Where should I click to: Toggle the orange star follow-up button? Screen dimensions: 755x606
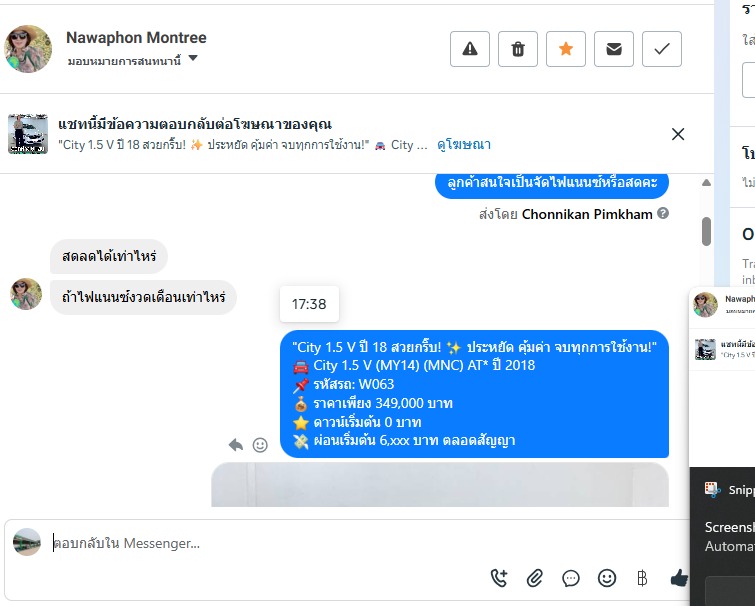tap(566, 49)
